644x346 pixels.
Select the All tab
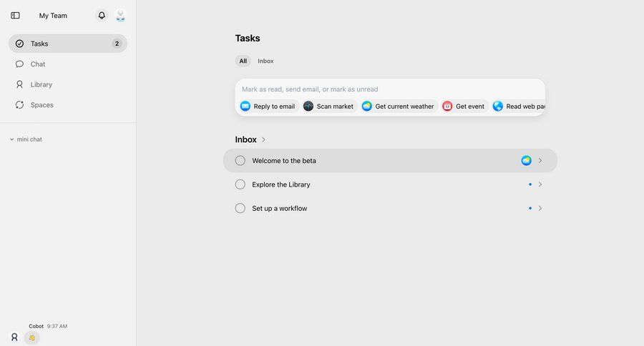point(243,61)
